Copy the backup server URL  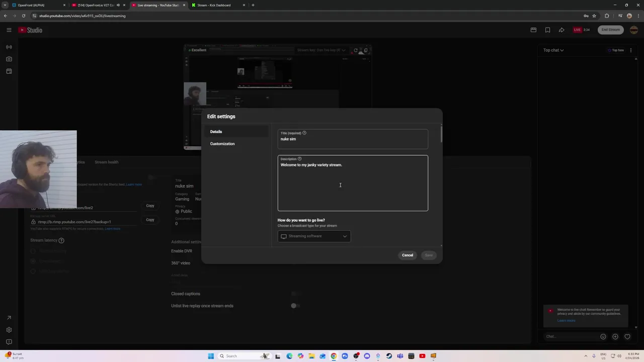(150, 220)
